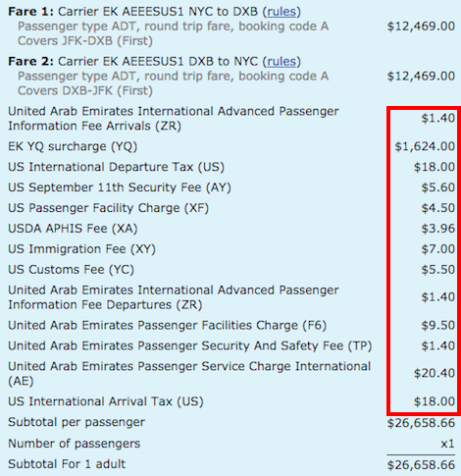Click the USDA APHIS Fee label
Image resolution: width=461 pixels, height=476 pixels.
tap(73, 229)
